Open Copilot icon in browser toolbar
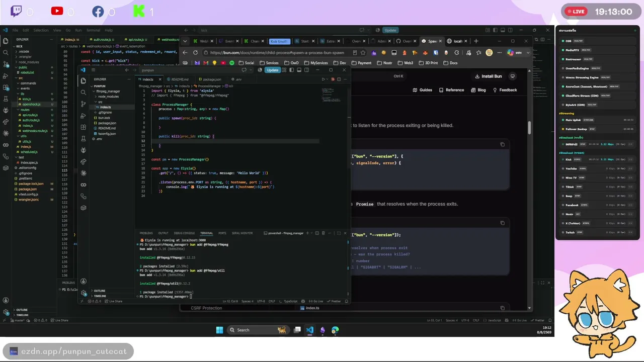Image resolution: width=644 pixels, height=362 pixels. [510, 52]
